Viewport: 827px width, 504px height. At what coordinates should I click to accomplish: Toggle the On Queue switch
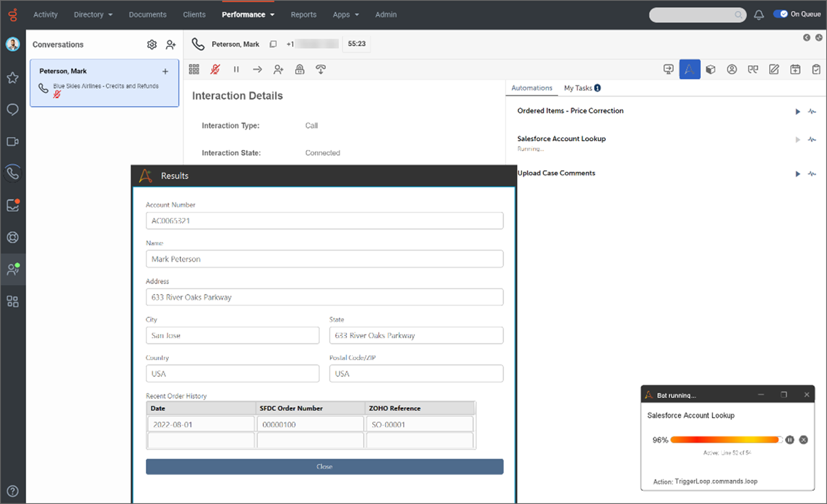781,14
